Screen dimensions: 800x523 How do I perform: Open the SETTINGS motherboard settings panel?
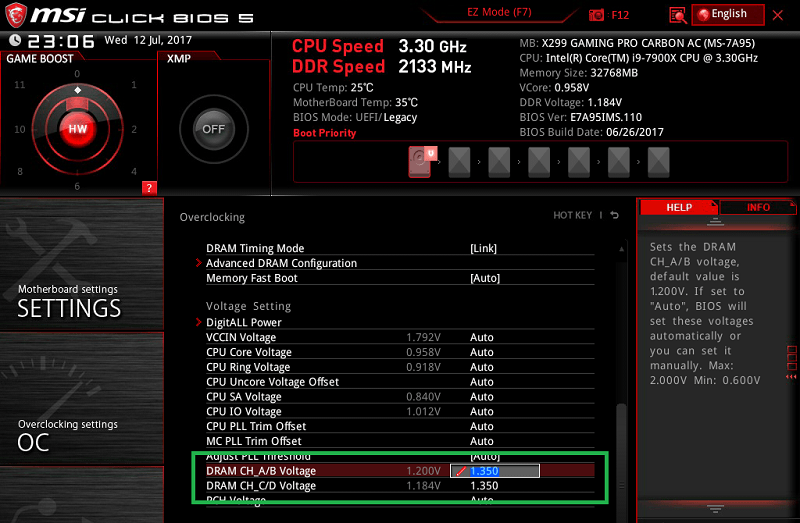coord(82,264)
